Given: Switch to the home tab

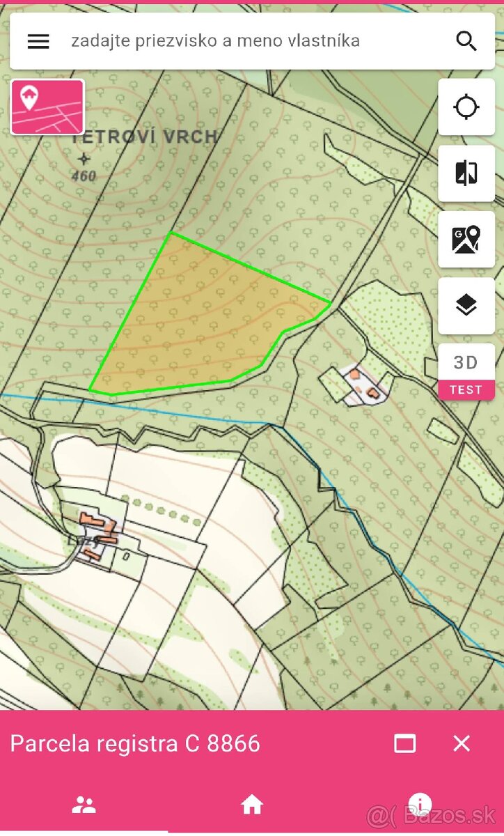Looking at the screenshot, I should [x=251, y=805].
